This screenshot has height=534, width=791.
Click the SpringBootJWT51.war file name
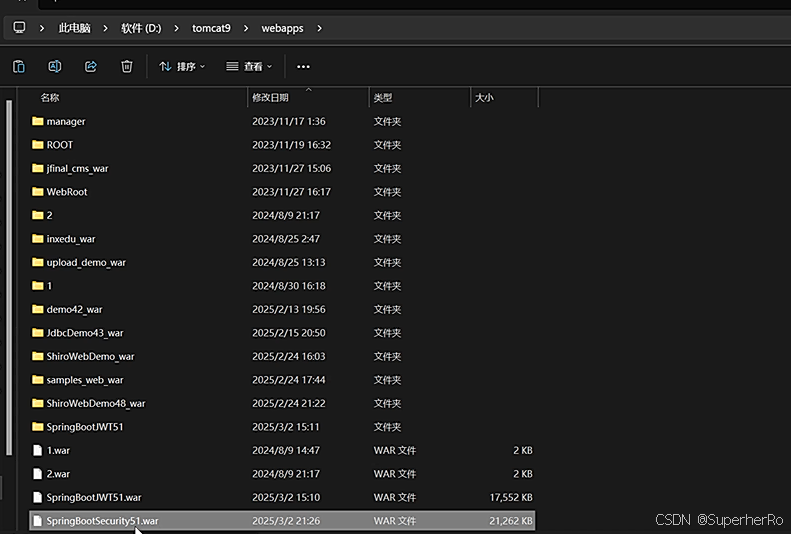[x=94, y=497]
